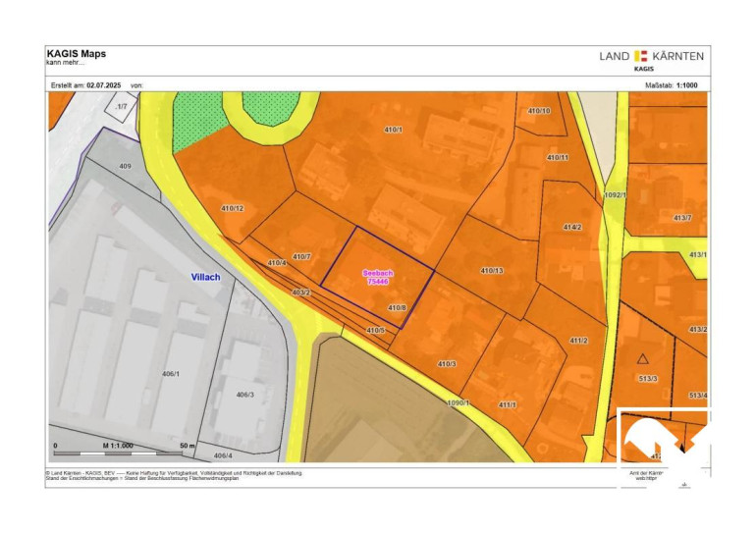Click the Land Kärnten logo emblem
The width and height of the screenshot is (756, 533).
click(x=641, y=56)
